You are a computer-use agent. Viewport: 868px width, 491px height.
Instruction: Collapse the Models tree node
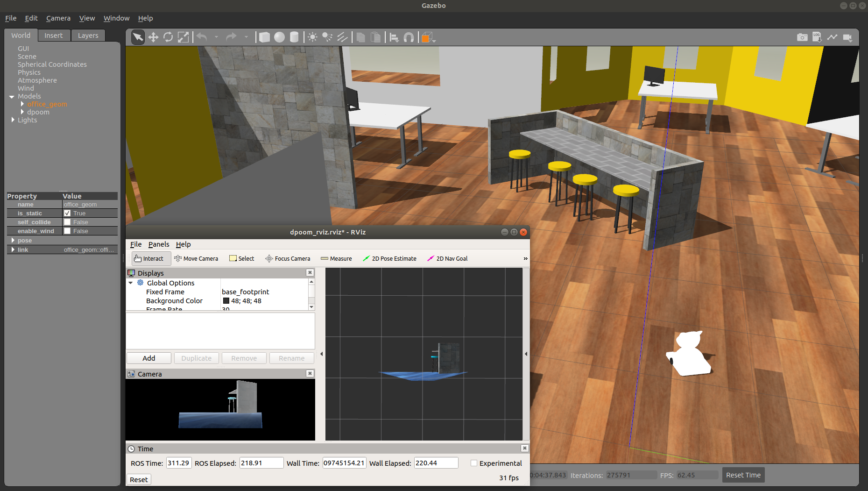click(12, 97)
